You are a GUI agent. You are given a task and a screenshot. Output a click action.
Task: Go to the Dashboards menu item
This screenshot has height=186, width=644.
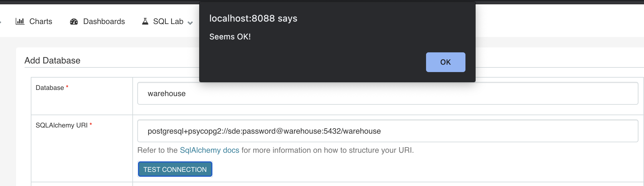[x=104, y=21]
